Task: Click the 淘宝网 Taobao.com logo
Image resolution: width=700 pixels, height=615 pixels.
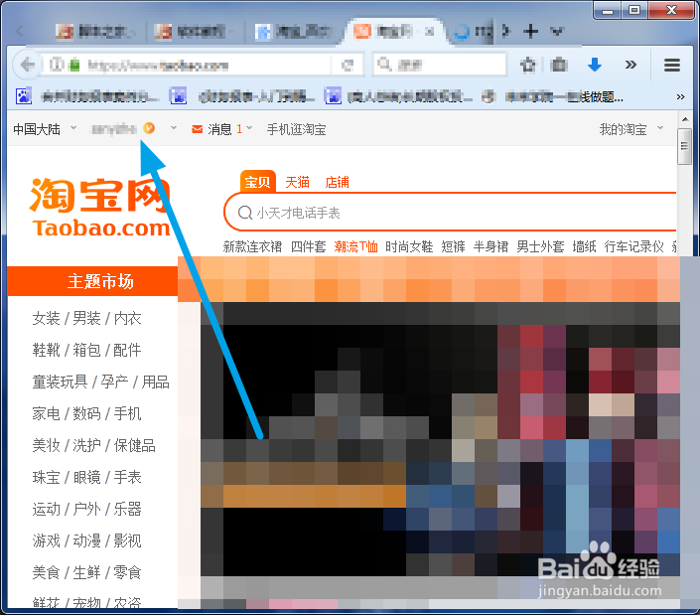Action: [x=101, y=208]
